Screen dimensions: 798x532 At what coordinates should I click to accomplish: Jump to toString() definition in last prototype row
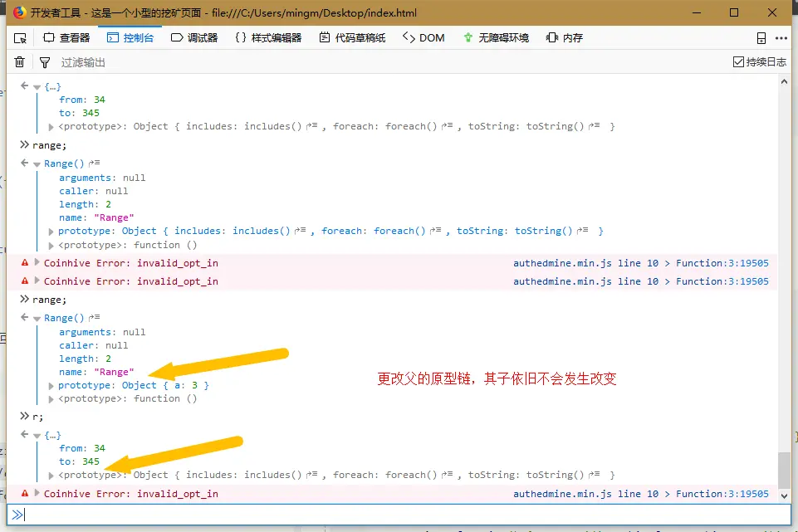pos(594,475)
